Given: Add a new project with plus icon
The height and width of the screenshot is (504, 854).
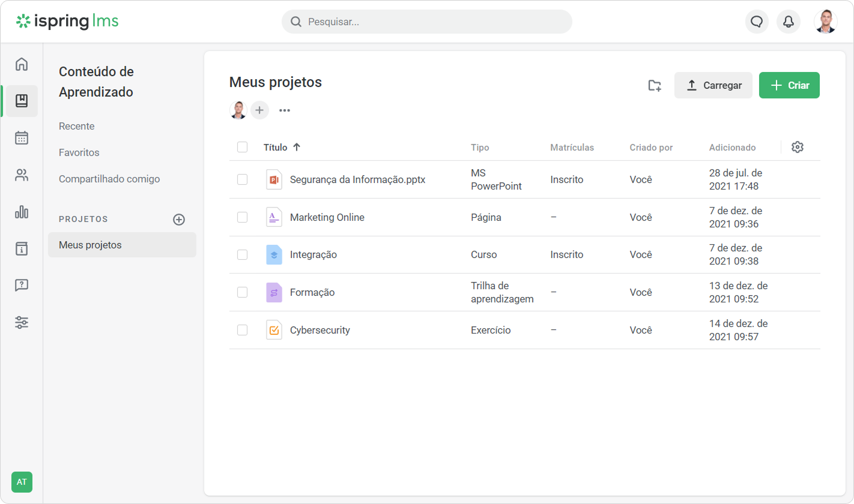Looking at the screenshot, I should pos(179,220).
